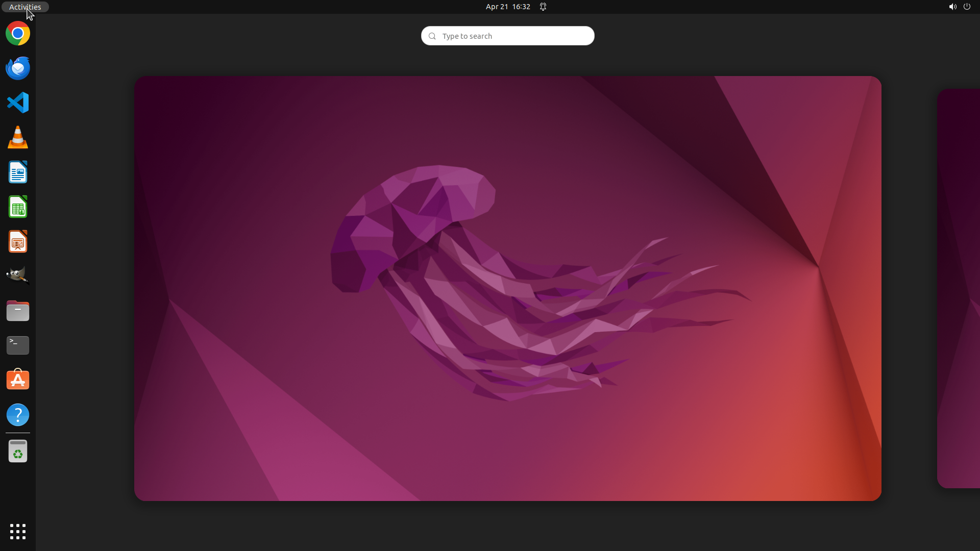Open the date and time calendar menu

pyautogui.click(x=507, y=7)
